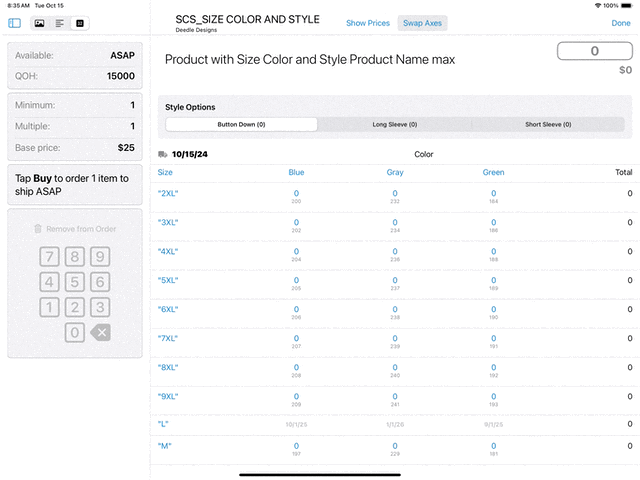
Task: Tap the 10/1/25 date in L row
Action: [296, 424]
